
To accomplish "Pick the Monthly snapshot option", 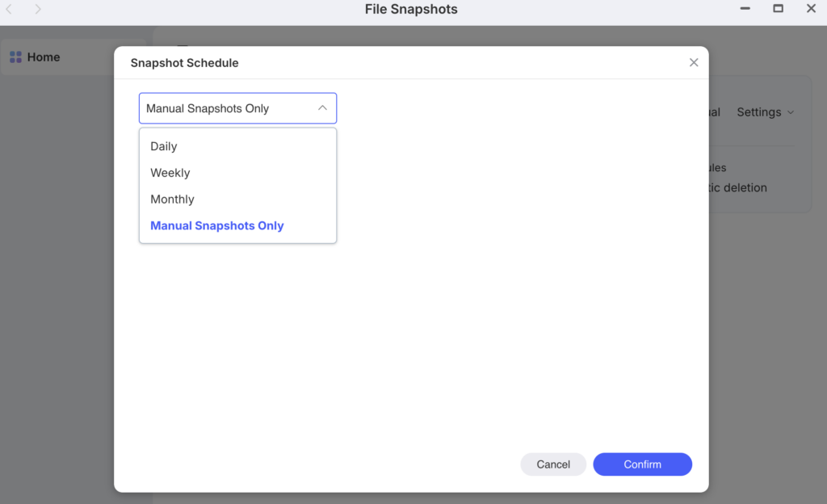I will (173, 199).
